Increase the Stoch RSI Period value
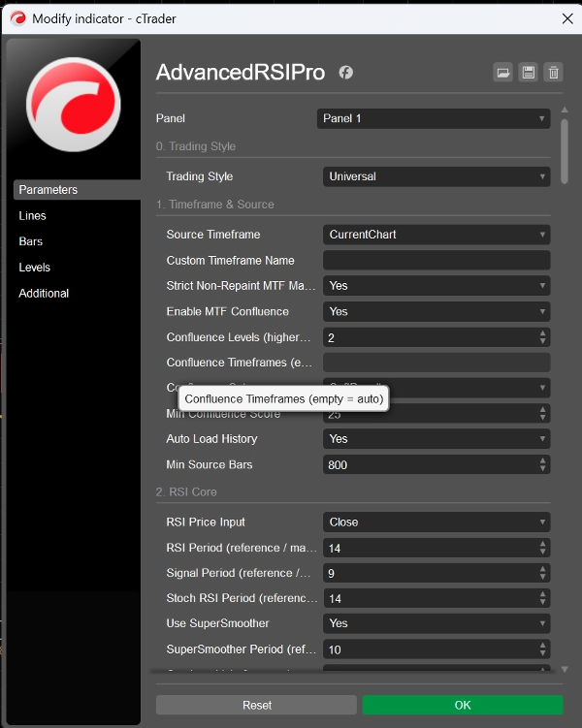 pyautogui.click(x=542, y=594)
